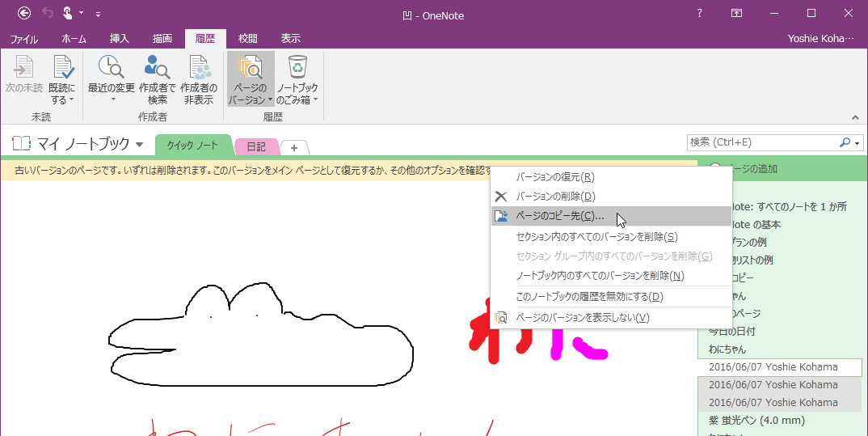Open the touch mode dropdown arrow
Screen dimensions: 868x436
pos(82,13)
